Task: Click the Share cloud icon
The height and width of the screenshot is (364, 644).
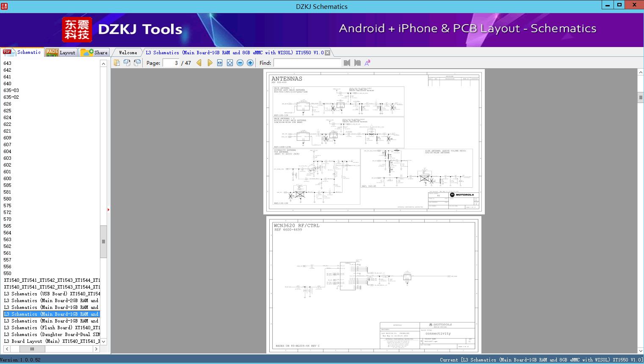Action: [88, 52]
